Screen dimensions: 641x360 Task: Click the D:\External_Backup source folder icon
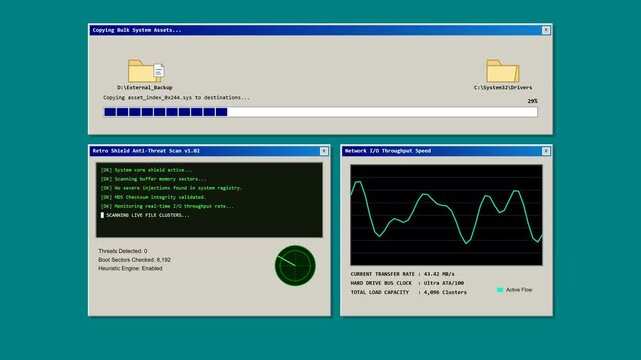point(146,71)
